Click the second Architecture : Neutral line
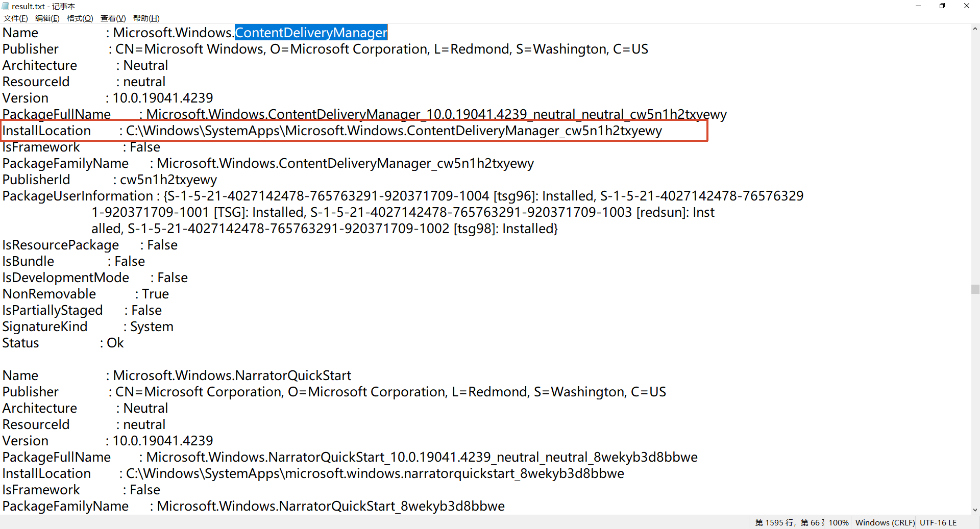The height and width of the screenshot is (529, 980). coord(85,408)
